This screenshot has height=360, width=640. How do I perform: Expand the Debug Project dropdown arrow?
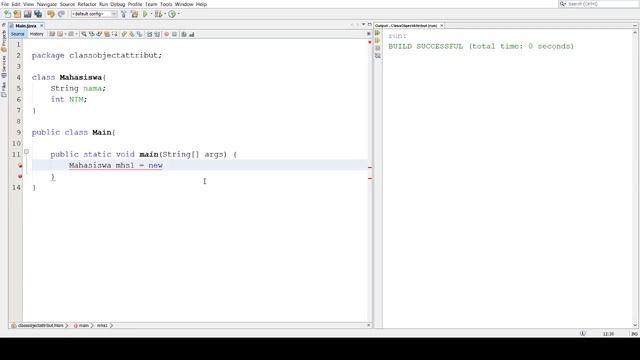click(165, 14)
